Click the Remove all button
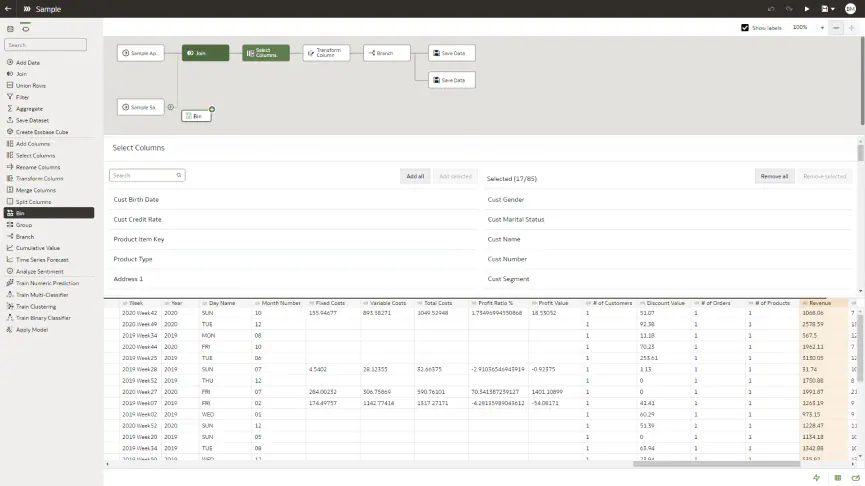 click(773, 176)
